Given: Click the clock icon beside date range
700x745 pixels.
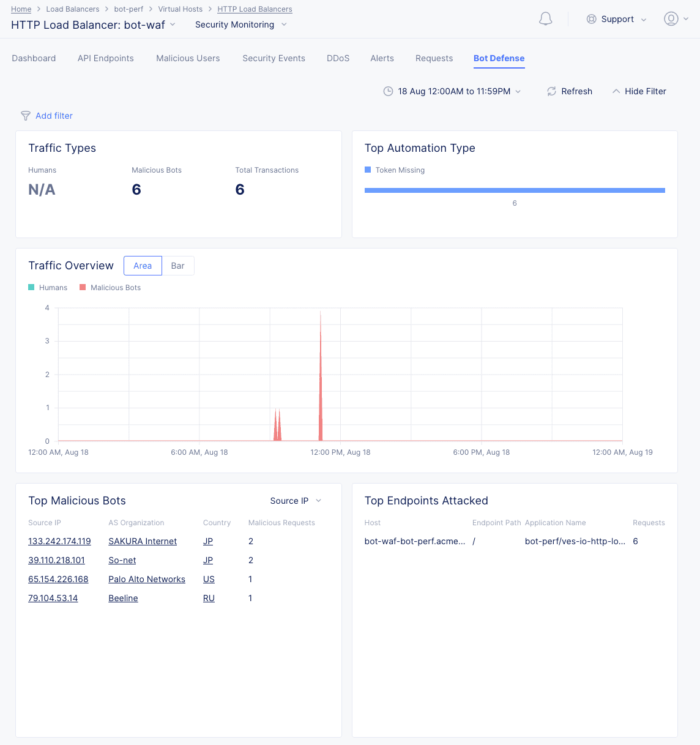Looking at the screenshot, I should tap(388, 91).
